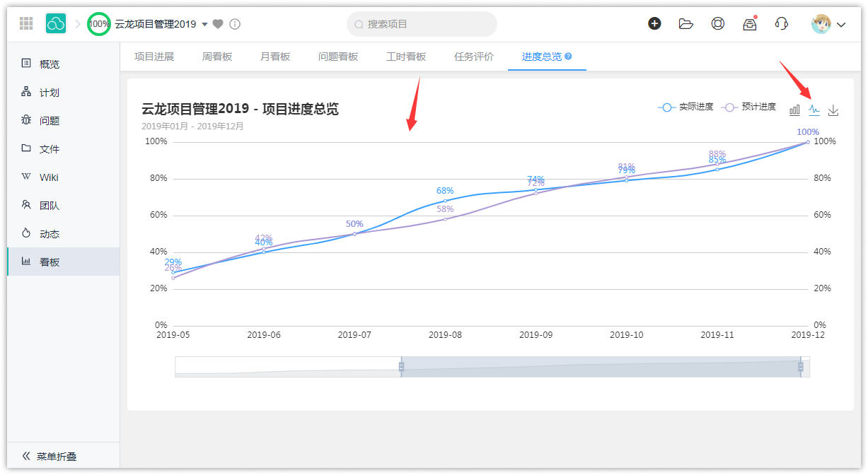868x475 pixels.
Task: Select 计划 in the left sidebar
Action: point(50,93)
